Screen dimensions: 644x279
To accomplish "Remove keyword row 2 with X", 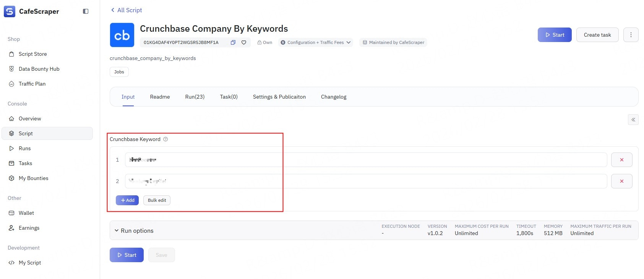I will coord(622,181).
